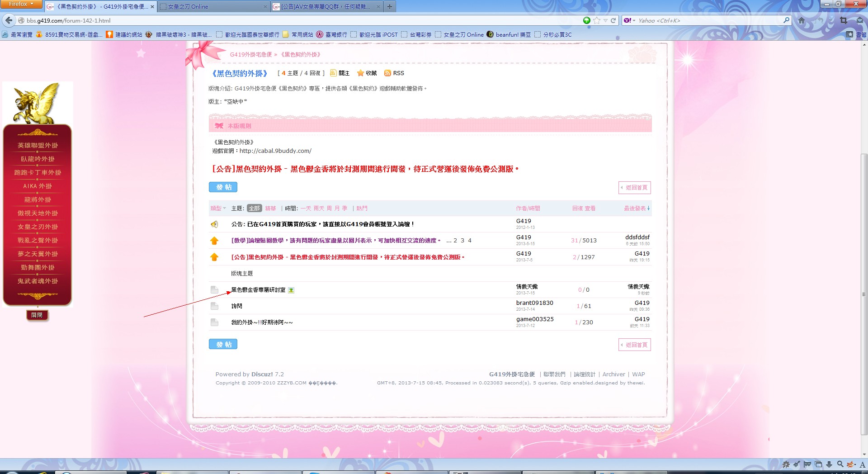Open a new tab with plus button
The image size is (868, 474).
tap(390, 7)
